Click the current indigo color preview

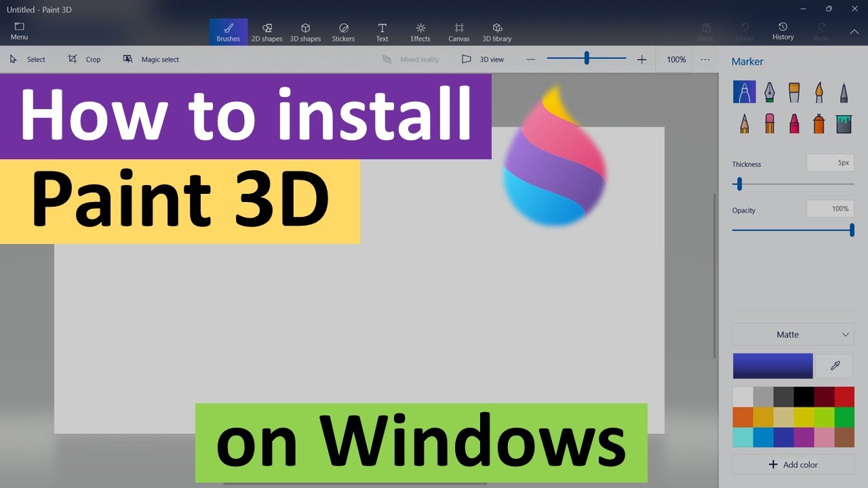(773, 366)
